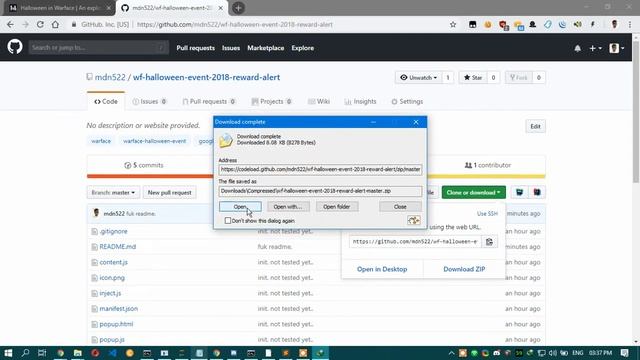Click the warface-halloween-event topic tag
Viewport: 640px width, 360px height.
click(x=155, y=141)
